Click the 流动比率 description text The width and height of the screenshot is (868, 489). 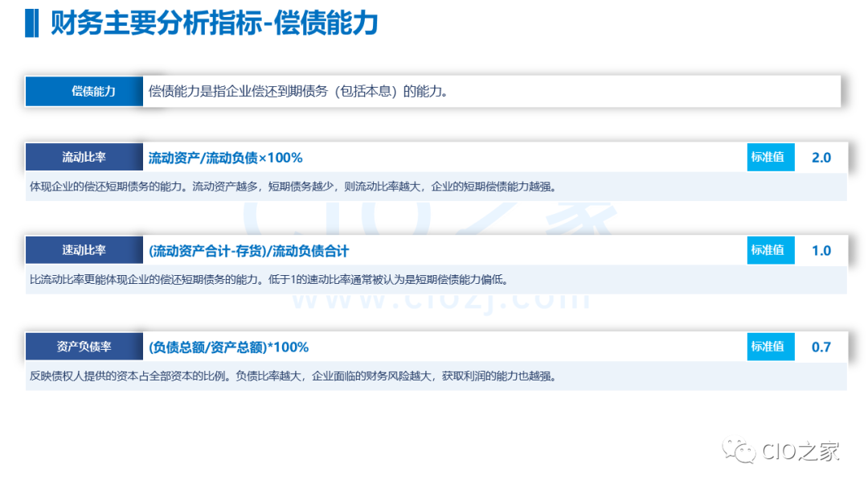point(293,187)
